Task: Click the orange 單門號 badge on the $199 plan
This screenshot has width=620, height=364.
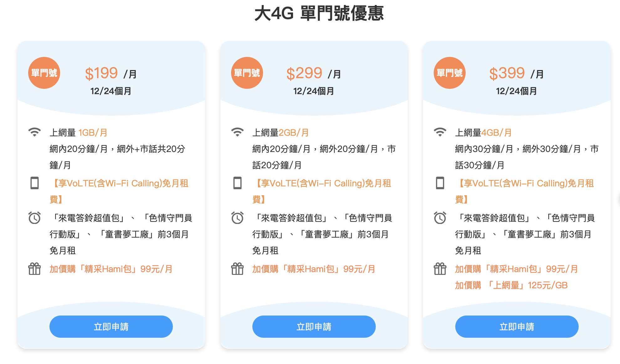Action: pyautogui.click(x=44, y=73)
